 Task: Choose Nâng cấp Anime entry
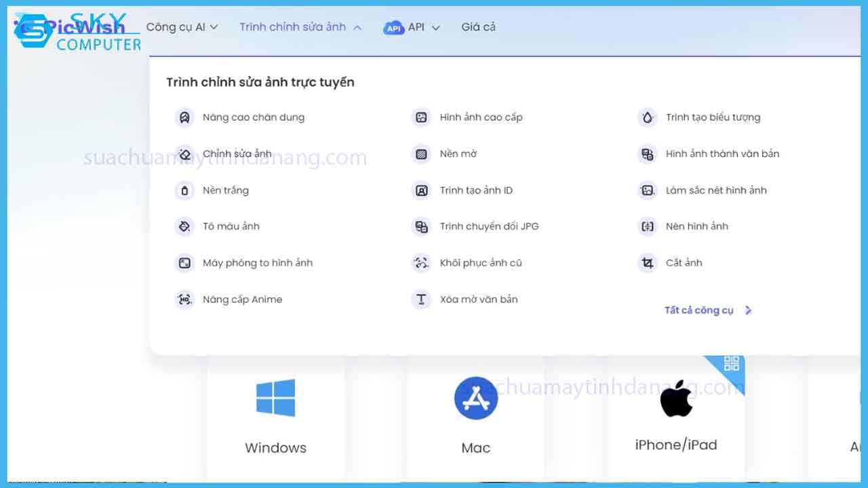242,300
